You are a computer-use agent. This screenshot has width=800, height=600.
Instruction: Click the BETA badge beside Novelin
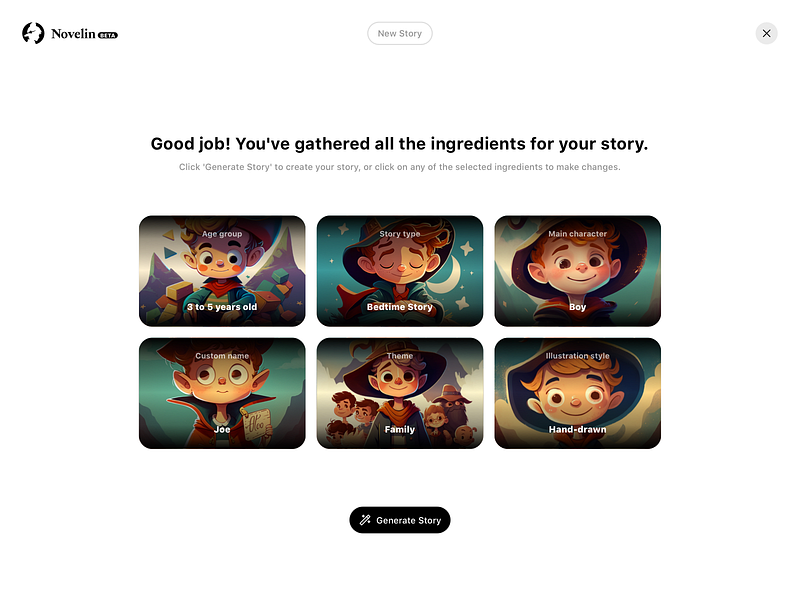pos(108,35)
